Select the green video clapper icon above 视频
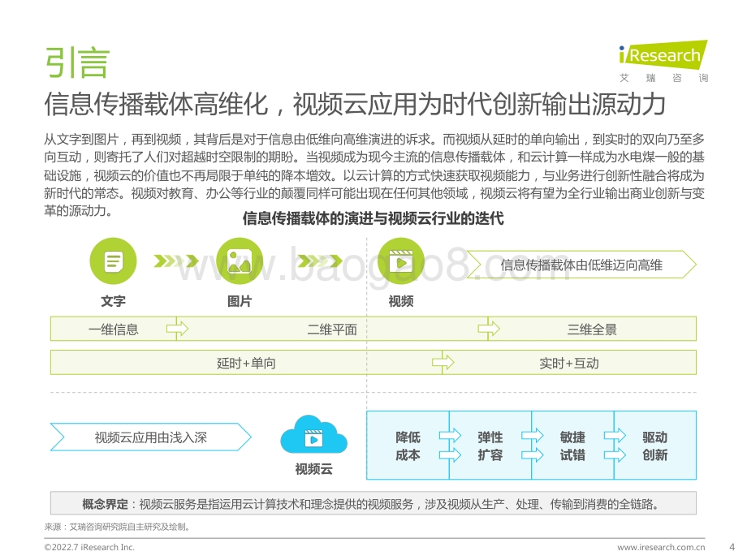Viewport: 747px width, 560px height. coord(400,261)
